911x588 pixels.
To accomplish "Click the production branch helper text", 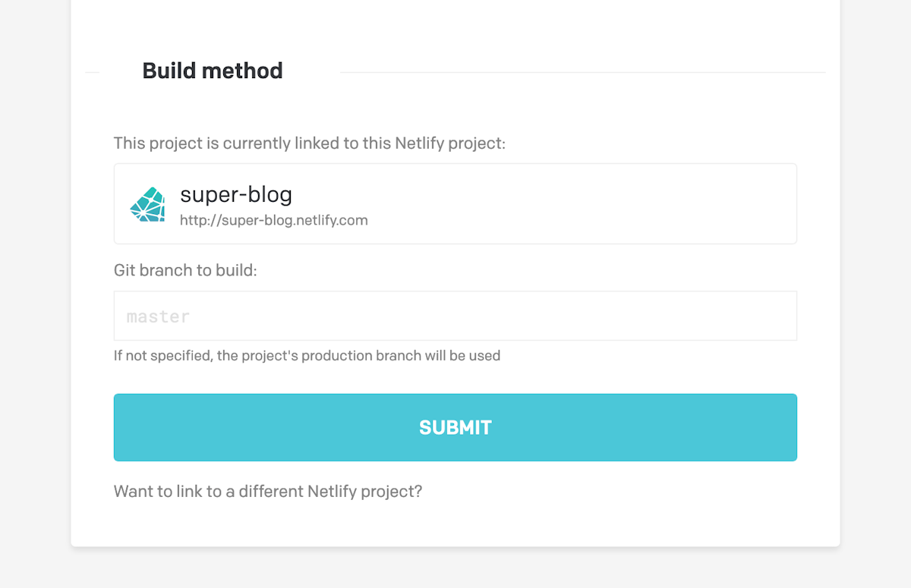I will pyautogui.click(x=307, y=355).
